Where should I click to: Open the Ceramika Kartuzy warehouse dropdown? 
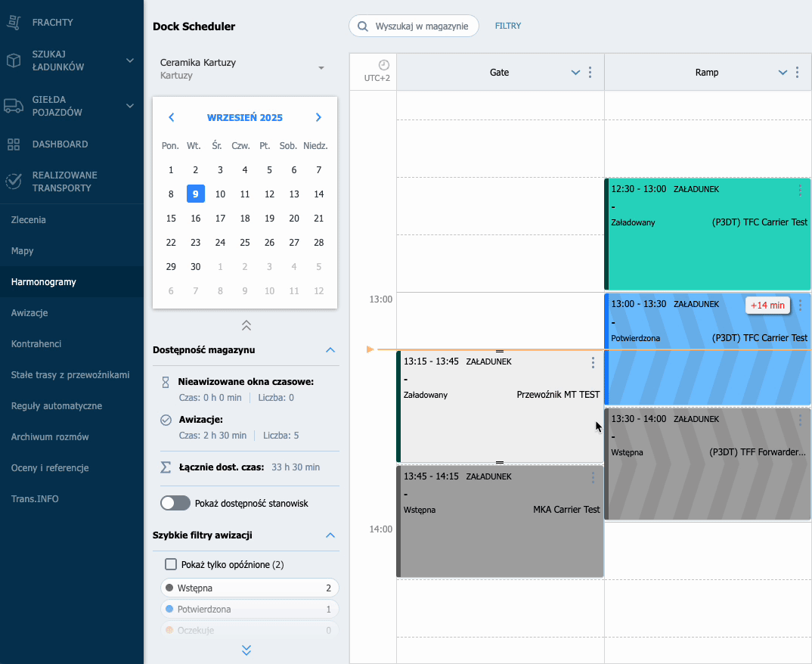coord(243,68)
